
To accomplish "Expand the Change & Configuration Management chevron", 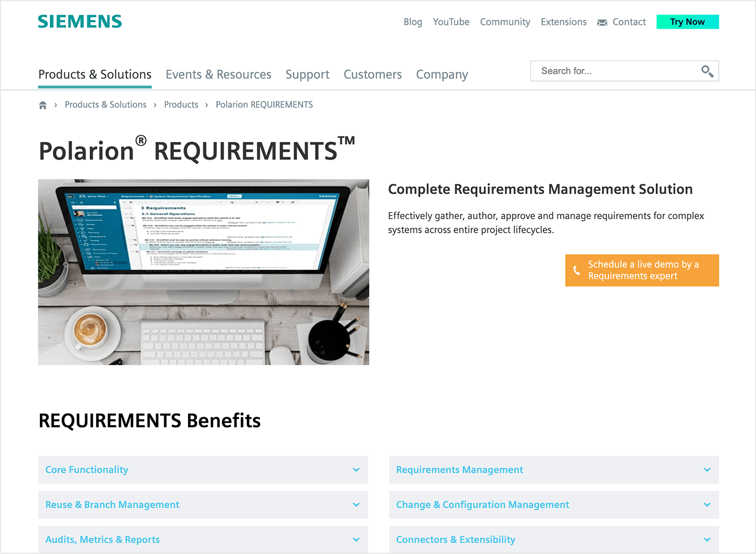I will [707, 505].
